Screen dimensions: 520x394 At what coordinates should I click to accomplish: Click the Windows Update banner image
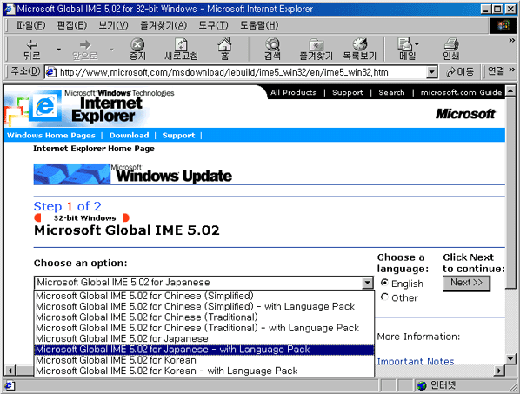(133, 174)
